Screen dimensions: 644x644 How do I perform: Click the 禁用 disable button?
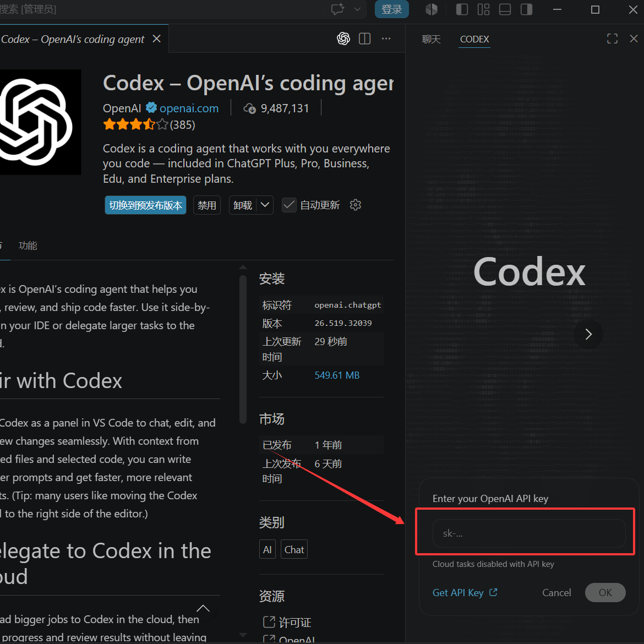coord(206,205)
